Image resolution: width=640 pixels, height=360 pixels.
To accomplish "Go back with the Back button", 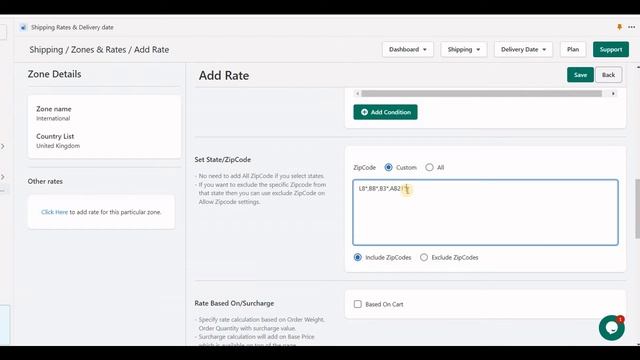I will 608,75.
